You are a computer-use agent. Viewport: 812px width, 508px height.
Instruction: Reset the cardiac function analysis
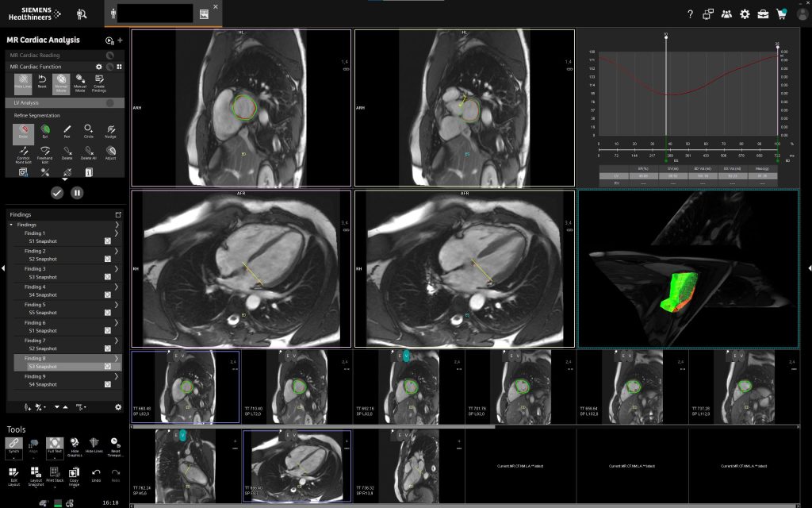click(x=42, y=81)
